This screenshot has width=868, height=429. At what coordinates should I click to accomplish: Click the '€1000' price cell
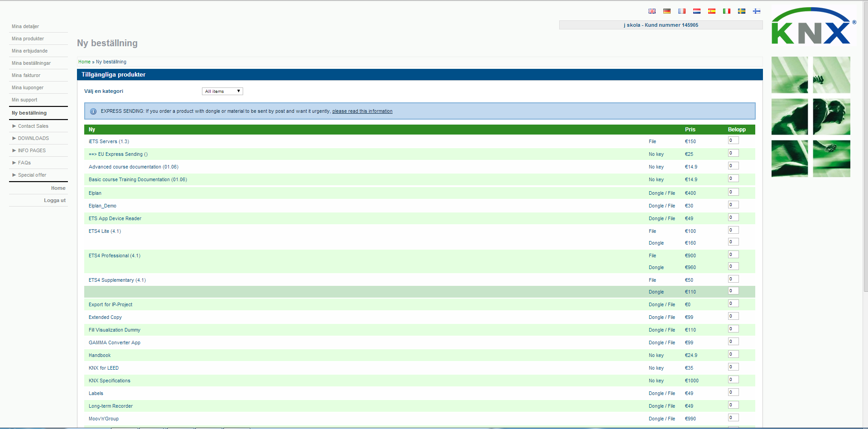(692, 381)
